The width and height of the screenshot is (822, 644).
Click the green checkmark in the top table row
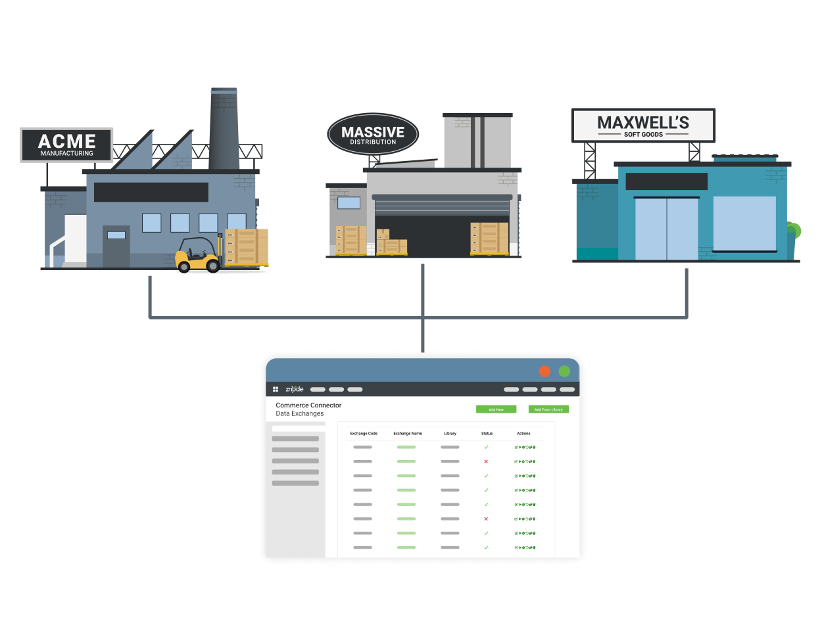click(x=486, y=447)
